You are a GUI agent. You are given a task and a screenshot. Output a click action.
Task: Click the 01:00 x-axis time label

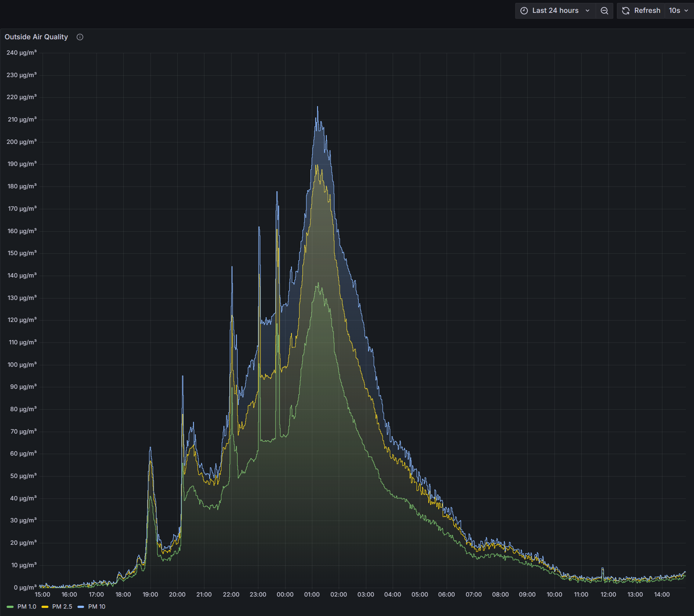pos(312,595)
